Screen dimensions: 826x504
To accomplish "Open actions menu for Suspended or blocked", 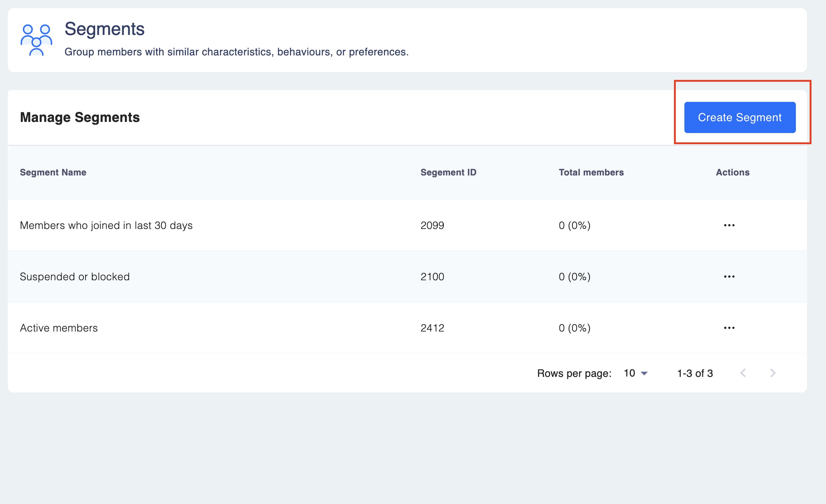I will click(x=729, y=277).
